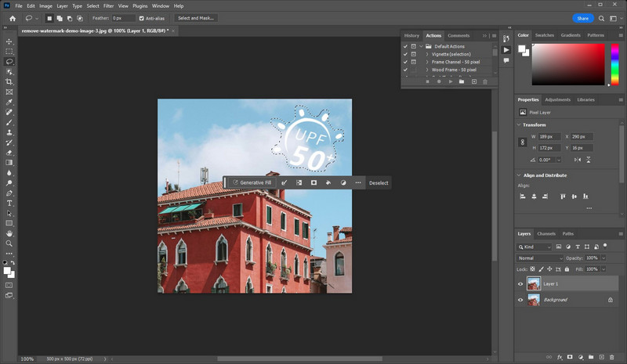
Task: Open more options in Align section
Action: click(589, 208)
